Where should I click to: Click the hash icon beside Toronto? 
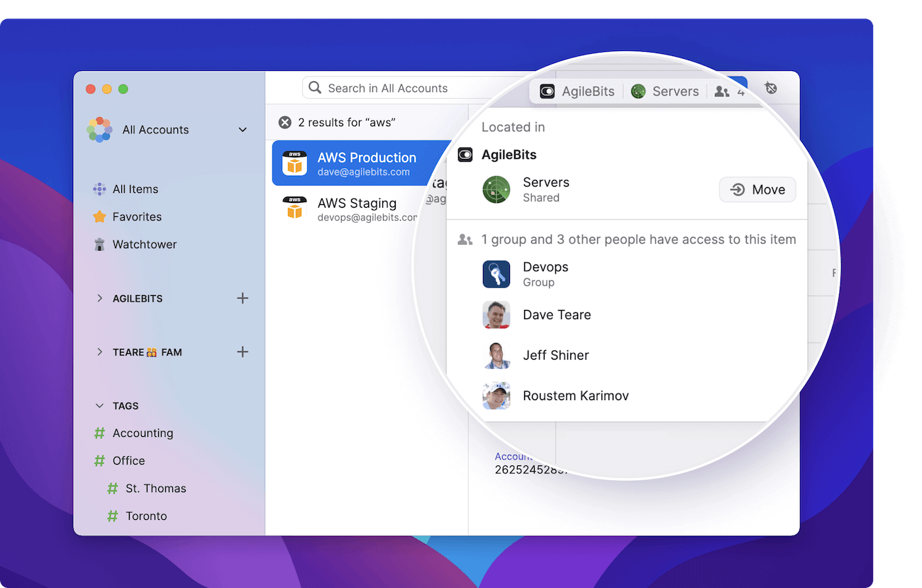(112, 516)
